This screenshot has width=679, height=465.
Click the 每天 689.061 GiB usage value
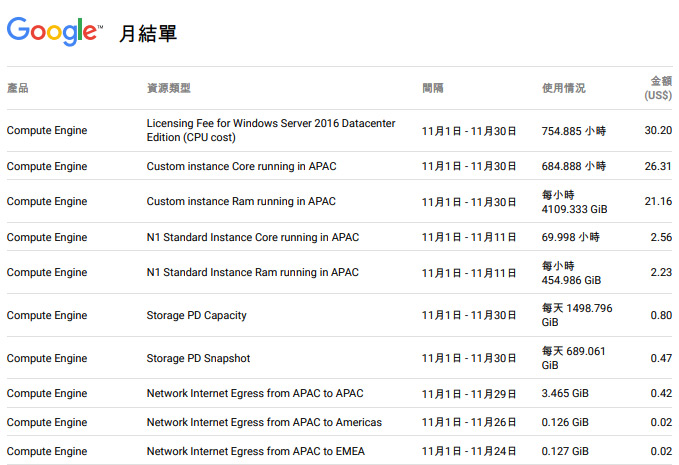pyautogui.click(x=573, y=358)
